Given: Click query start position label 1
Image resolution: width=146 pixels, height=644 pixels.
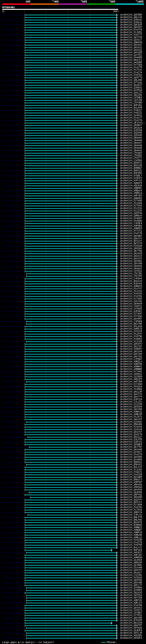Looking at the screenshot, I should (3, 11).
